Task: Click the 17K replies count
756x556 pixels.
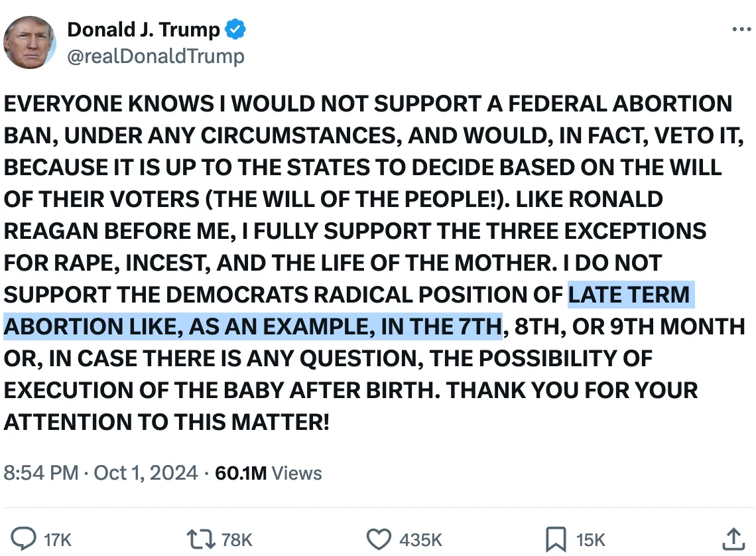Action: [x=57, y=540]
